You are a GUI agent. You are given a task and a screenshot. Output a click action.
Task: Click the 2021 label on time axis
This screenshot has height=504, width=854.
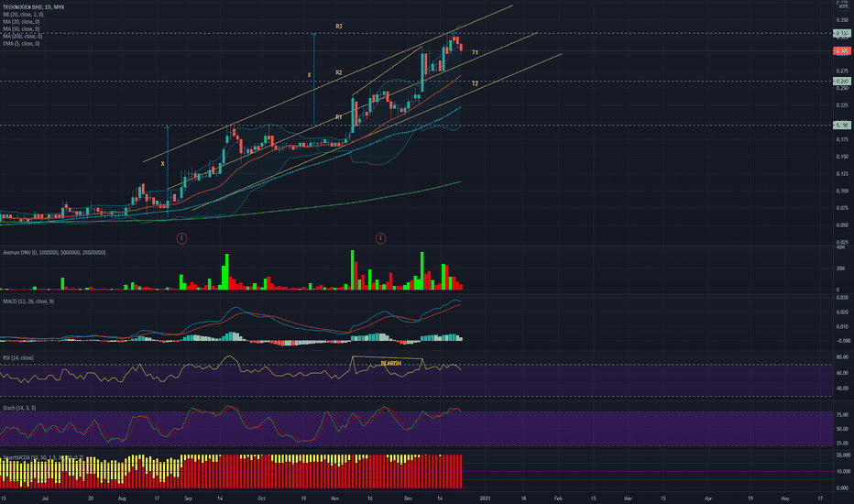pos(485,498)
